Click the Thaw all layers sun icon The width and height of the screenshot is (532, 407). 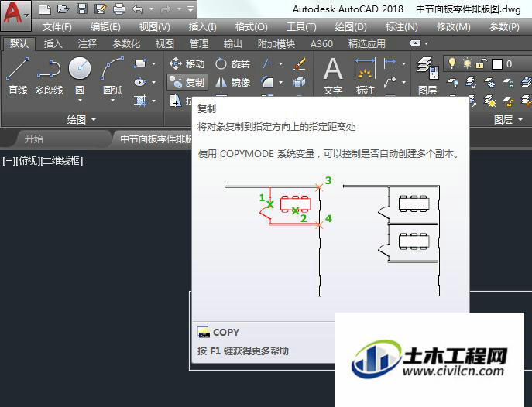pos(489,101)
